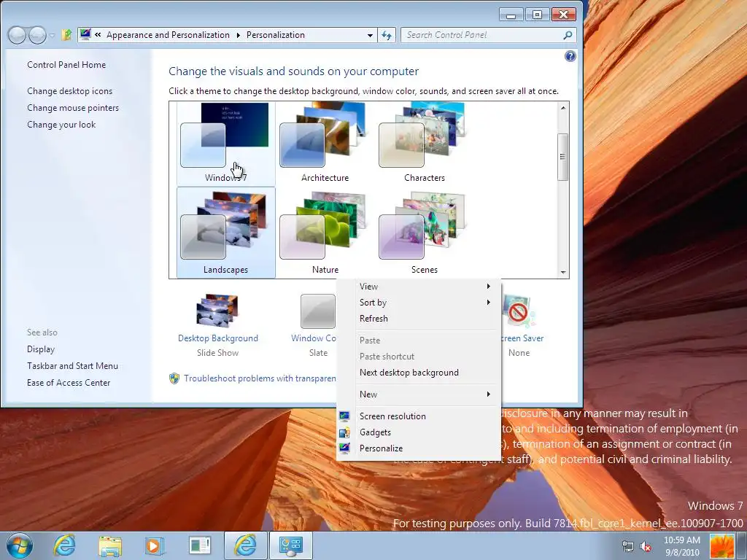Launch Internet Explorer pinned taskbar icon

64,545
